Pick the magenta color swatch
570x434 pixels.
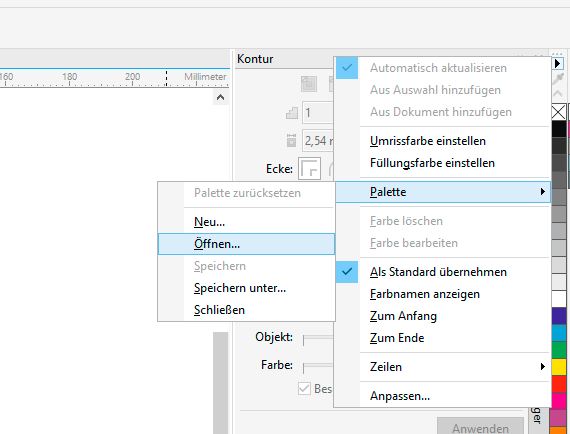point(559,401)
